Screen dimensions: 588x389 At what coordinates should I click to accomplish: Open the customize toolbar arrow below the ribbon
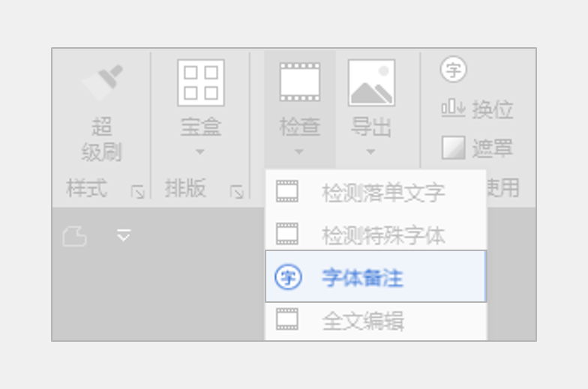[x=123, y=235]
